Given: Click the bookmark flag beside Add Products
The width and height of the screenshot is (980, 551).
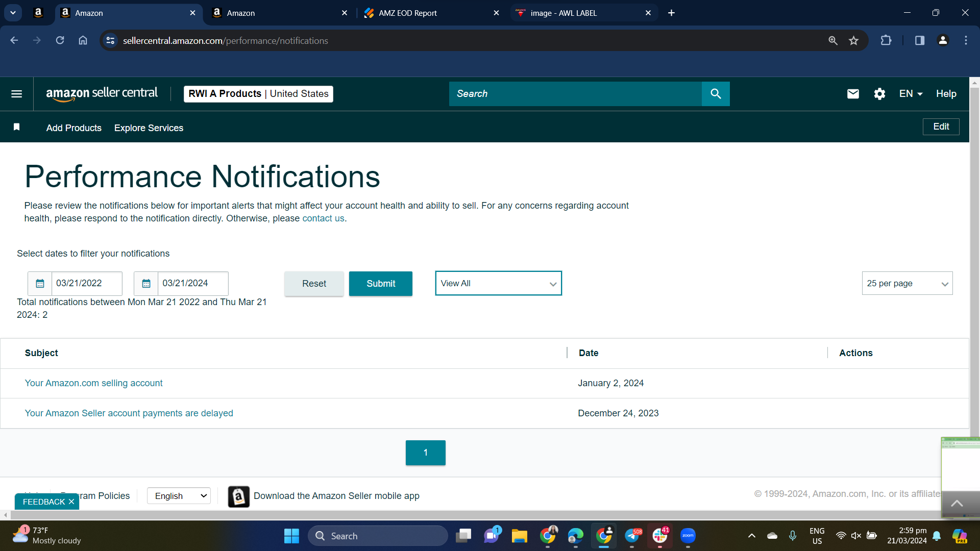Looking at the screenshot, I should [17, 127].
